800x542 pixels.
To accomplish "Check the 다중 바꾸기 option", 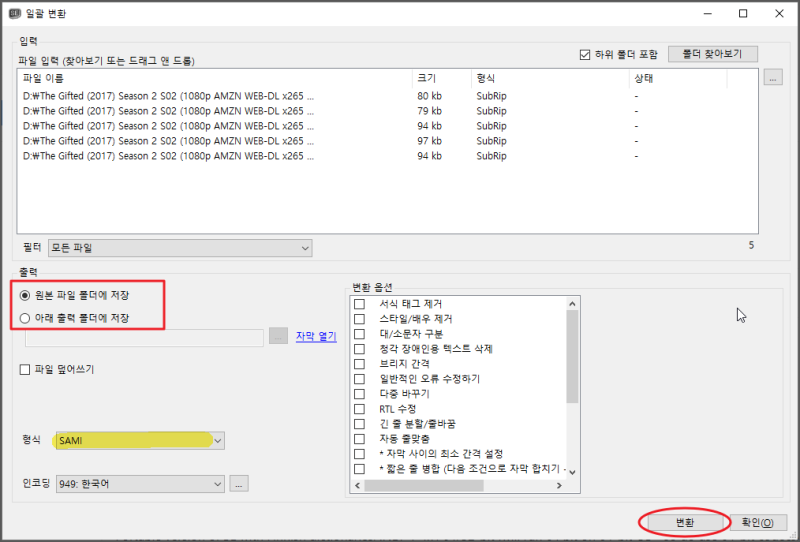I will [x=359, y=394].
